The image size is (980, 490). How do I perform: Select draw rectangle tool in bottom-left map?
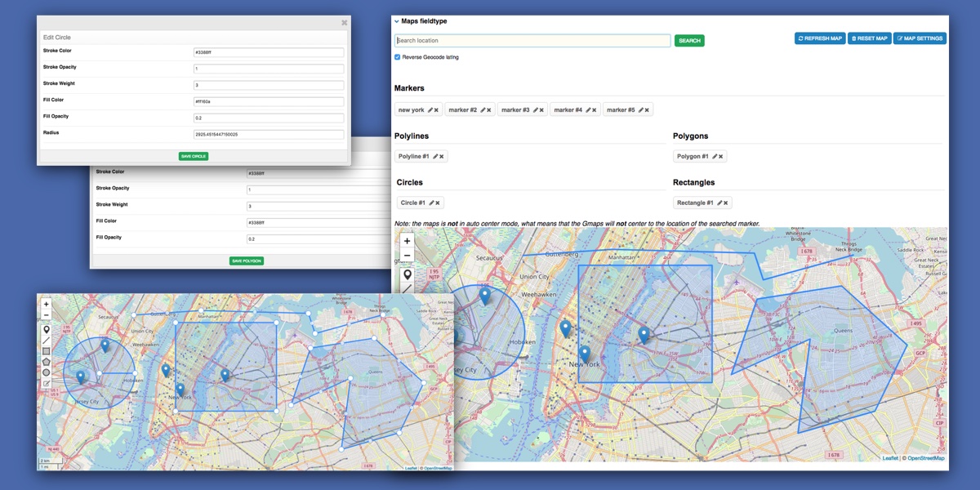[46, 351]
